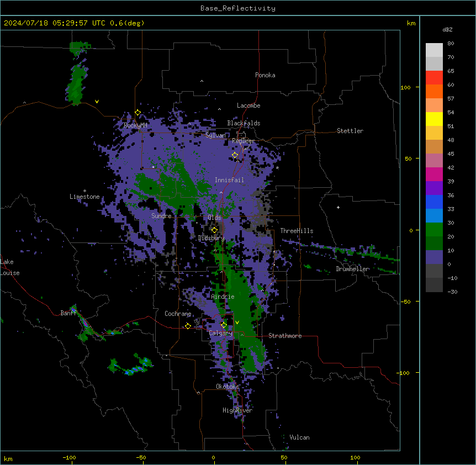Click the orange 57-60 dBZ legend swatch
The height and width of the screenshot is (465, 476).
(434, 91)
